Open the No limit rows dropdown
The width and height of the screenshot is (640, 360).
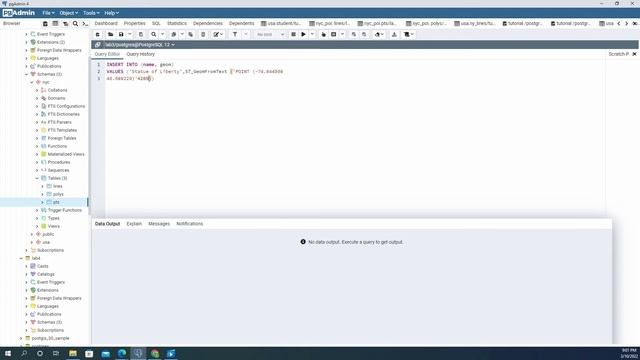pos(270,35)
